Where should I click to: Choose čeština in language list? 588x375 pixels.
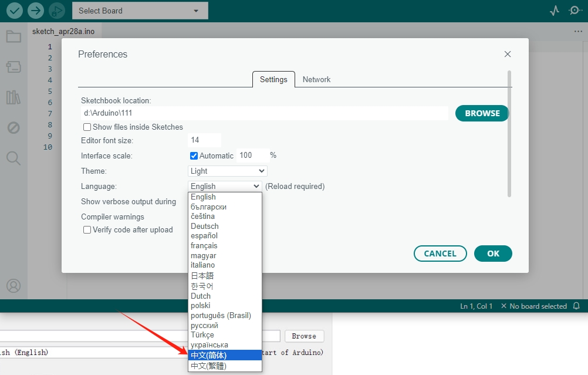(225, 217)
